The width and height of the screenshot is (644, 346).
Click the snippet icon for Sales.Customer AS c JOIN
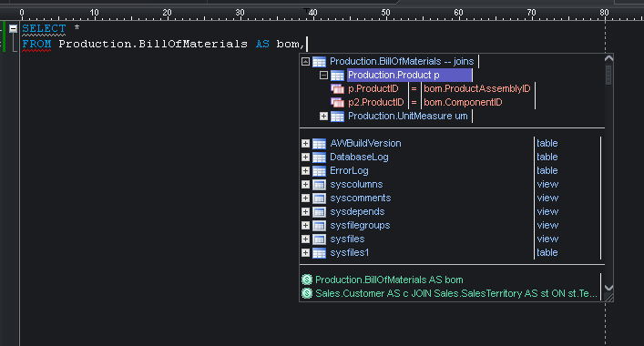[307, 293]
